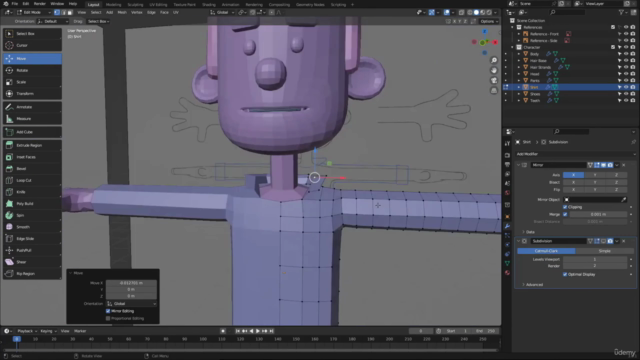Image resolution: width=640 pixels, height=360 pixels.
Task: Select the Poly Build tool
Action: coord(32,204)
